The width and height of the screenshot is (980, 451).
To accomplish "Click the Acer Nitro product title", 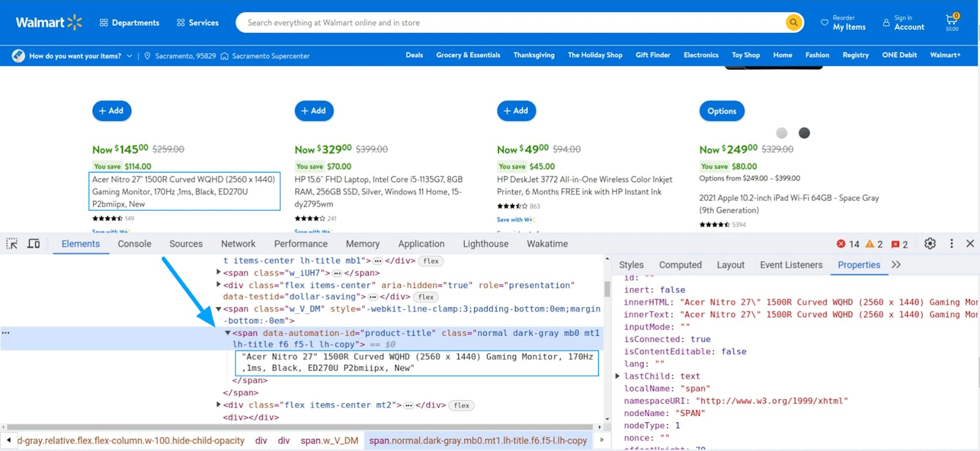I will coord(184,192).
